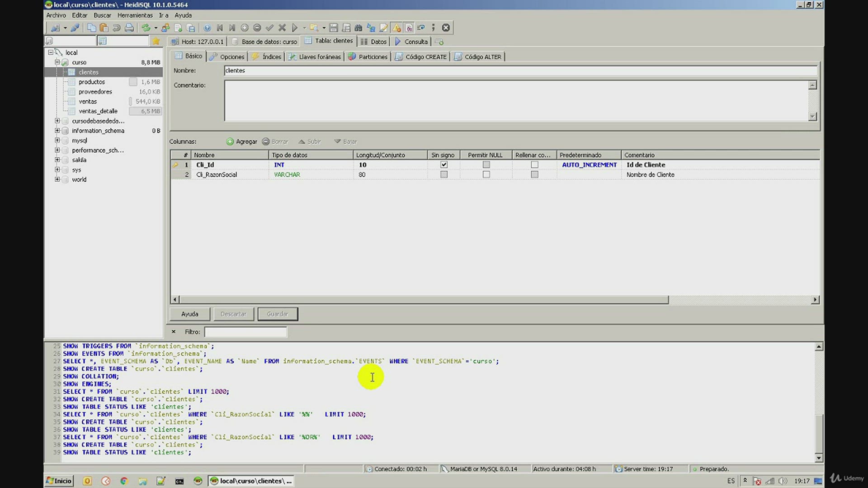Toggle Permitir NULL for Cli_Id
This screenshot has height=488, width=868.
point(486,165)
